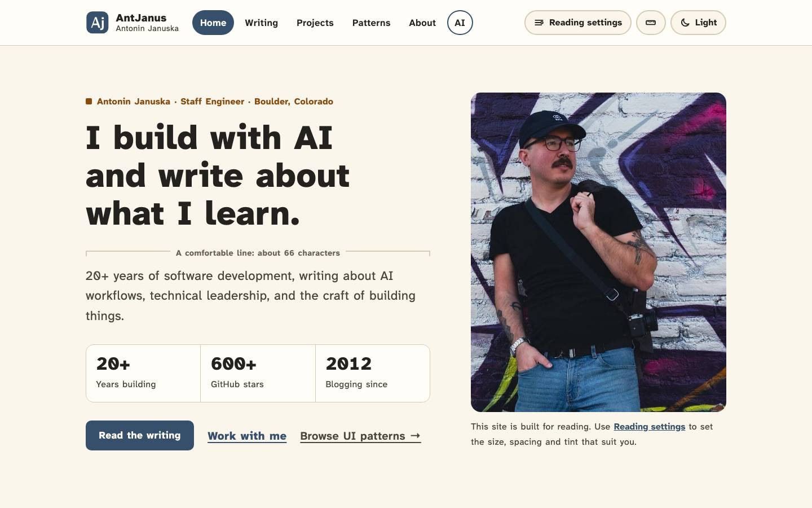Click the 600+ GitHub stars stat
Screen dimensions: 812x508
pyautogui.click(x=258, y=373)
